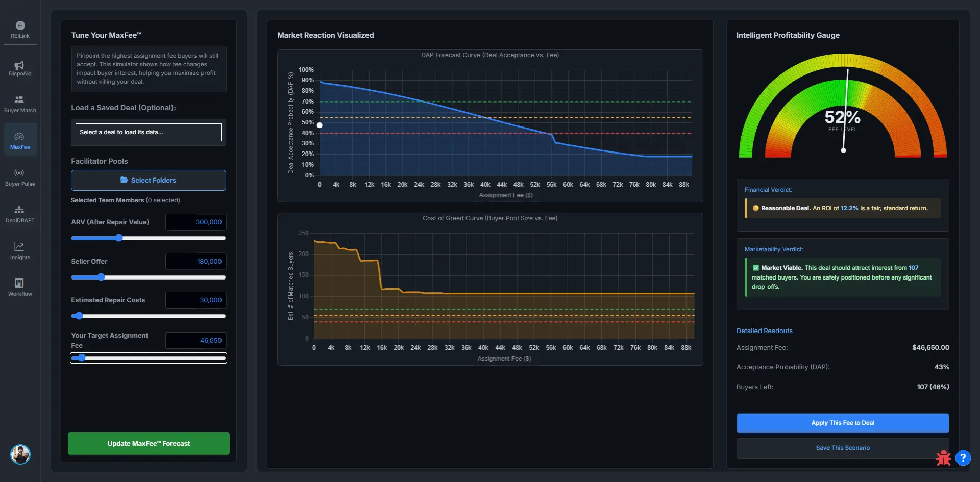Click the user avatar photo

[x=20, y=454]
